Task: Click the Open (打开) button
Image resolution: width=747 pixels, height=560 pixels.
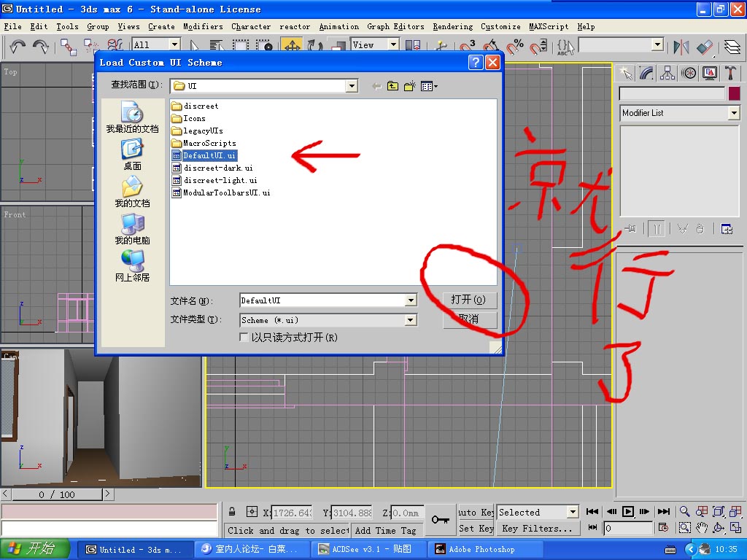Action: click(x=470, y=300)
